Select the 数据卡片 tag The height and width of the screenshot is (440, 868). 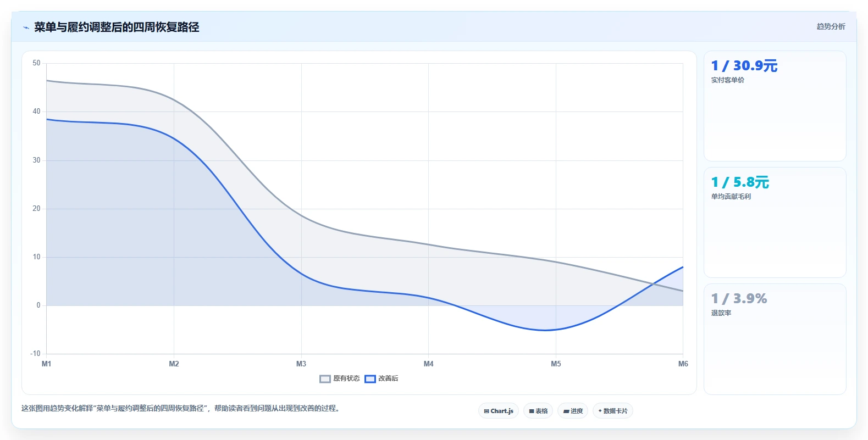point(613,411)
